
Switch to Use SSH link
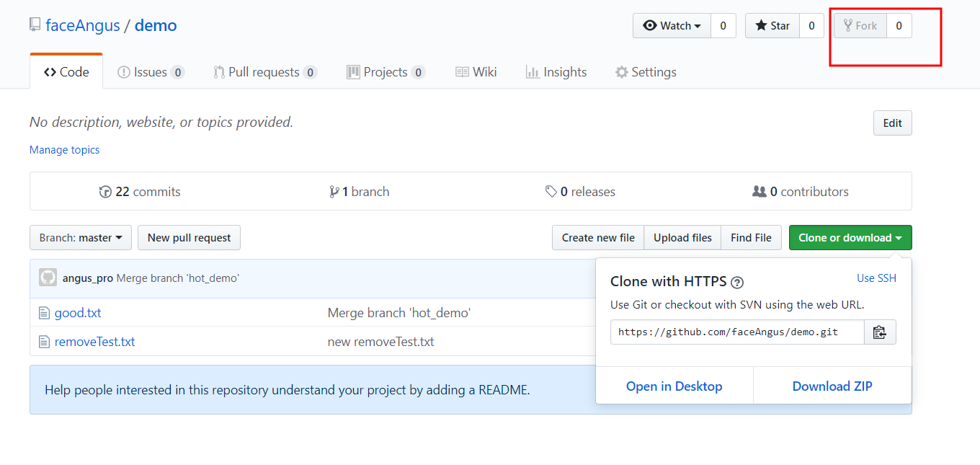[x=876, y=278]
